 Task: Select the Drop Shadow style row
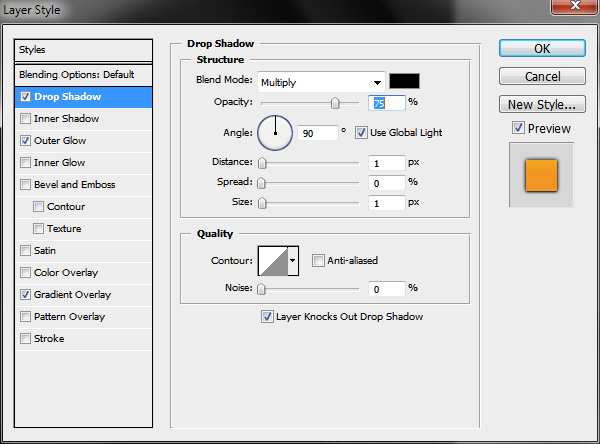[83, 97]
